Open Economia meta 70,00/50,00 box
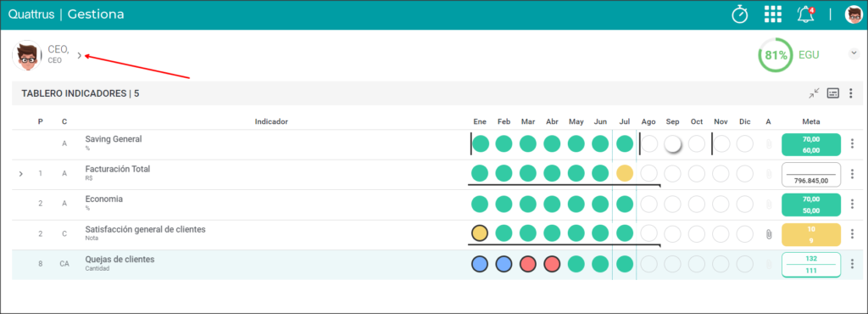Image resolution: width=868 pixels, height=314 pixels. 811,205
